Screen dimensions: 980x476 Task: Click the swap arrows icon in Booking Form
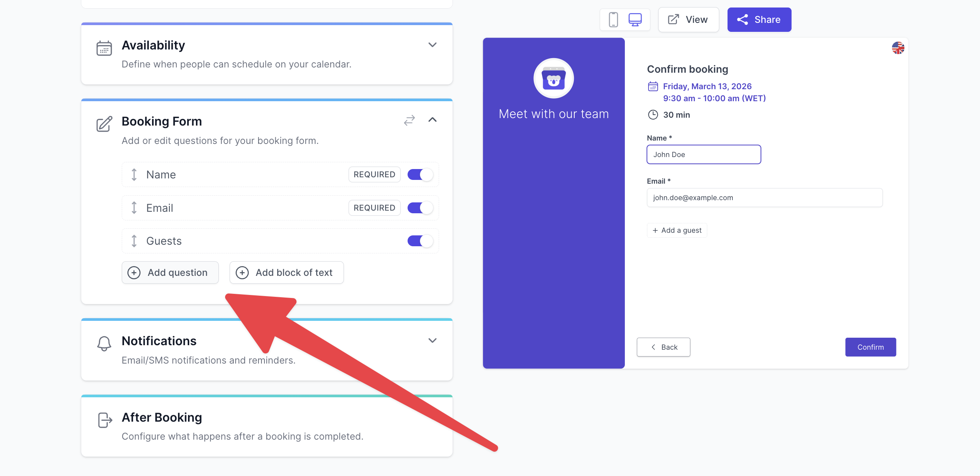pos(409,121)
